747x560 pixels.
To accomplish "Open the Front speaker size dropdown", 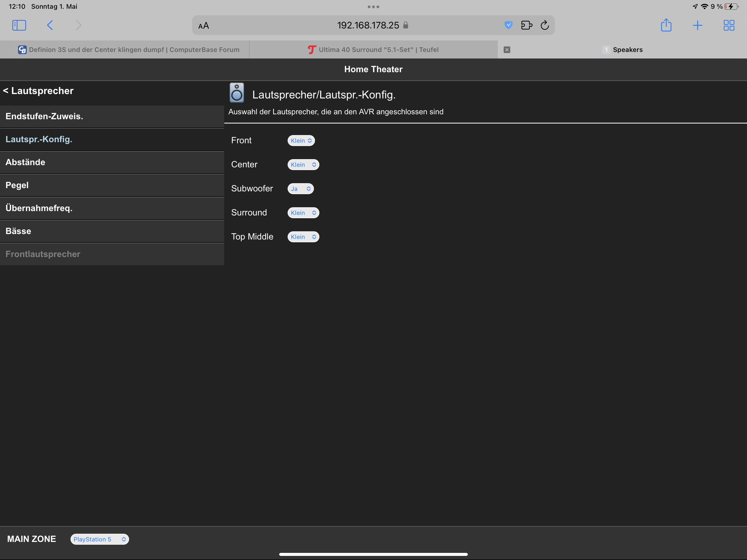I will (301, 141).
